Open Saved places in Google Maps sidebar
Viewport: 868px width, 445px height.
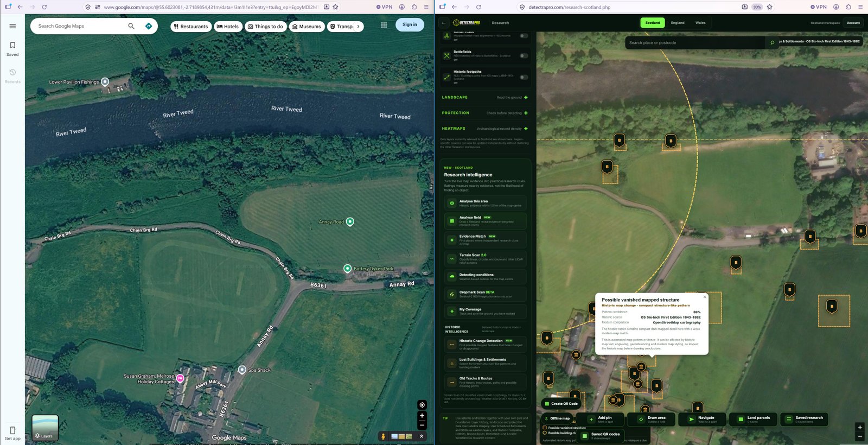(x=12, y=48)
